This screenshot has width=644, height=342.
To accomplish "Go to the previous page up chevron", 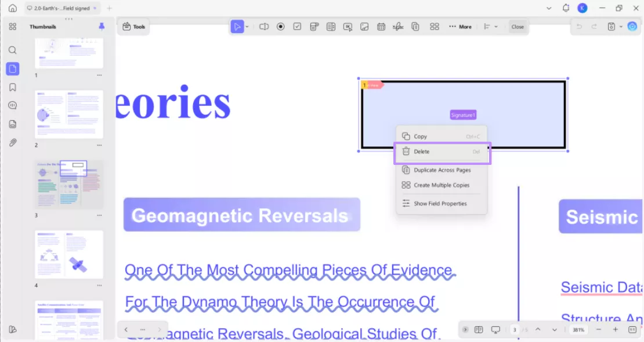I will pos(538,330).
